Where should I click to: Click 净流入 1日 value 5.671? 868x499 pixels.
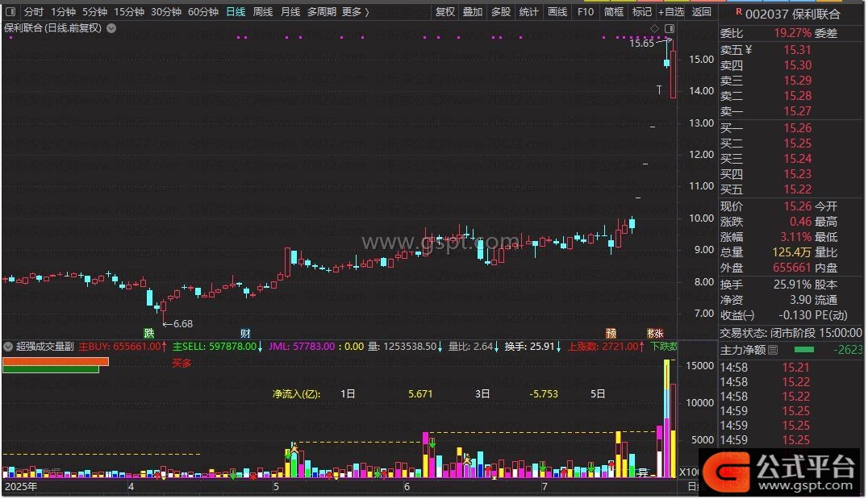(x=420, y=394)
